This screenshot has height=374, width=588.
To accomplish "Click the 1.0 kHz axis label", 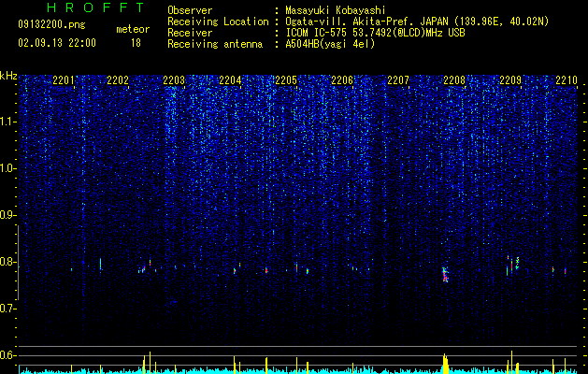I will (x=8, y=168).
